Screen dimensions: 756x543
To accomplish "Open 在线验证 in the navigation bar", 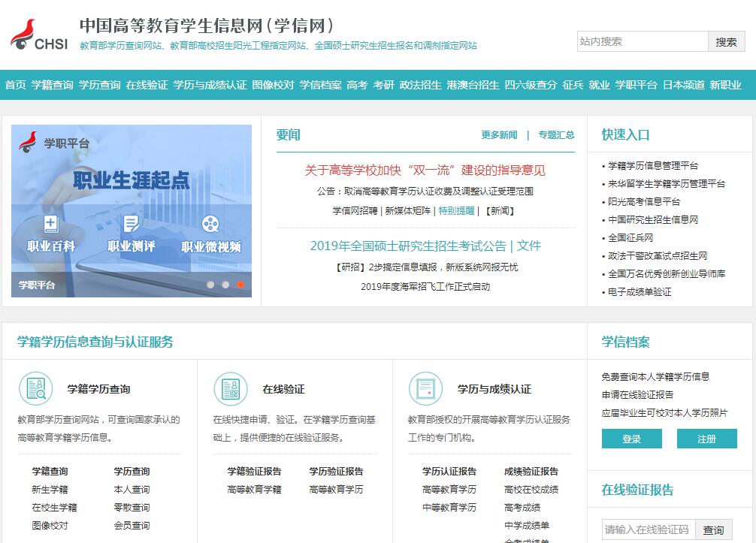I will point(147,86).
